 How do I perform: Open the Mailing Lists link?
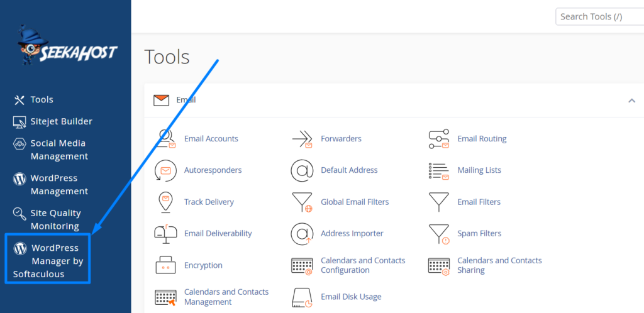point(479,170)
